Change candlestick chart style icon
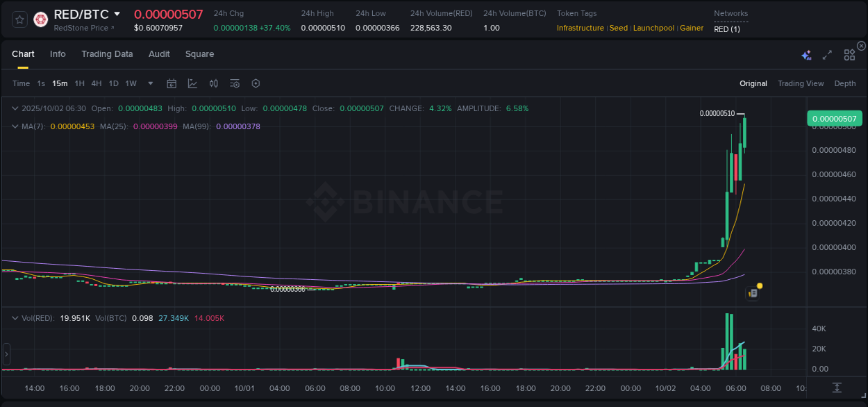 (214, 83)
